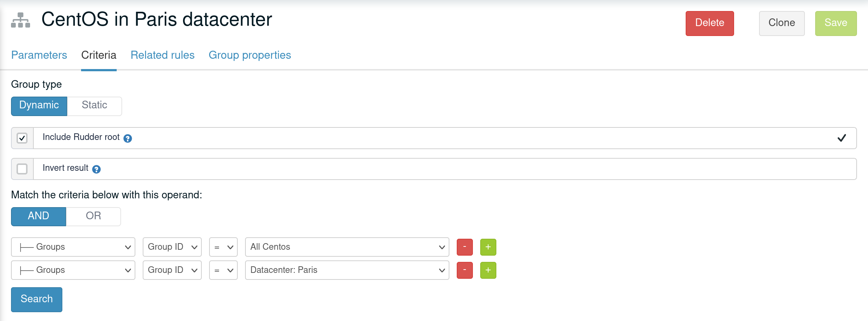Image resolution: width=868 pixels, height=321 pixels.
Task: Open the Datacenter: Paris value dropdown
Action: tap(347, 270)
